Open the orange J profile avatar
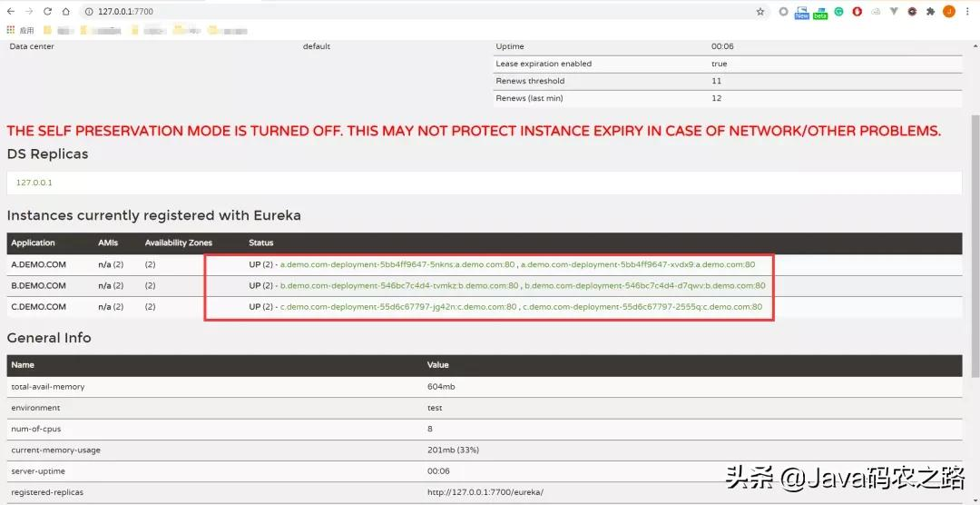The image size is (980, 505). coord(949,11)
